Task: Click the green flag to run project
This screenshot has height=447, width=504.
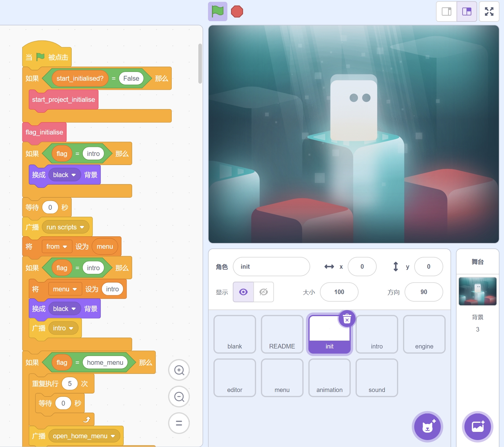Action: (217, 11)
